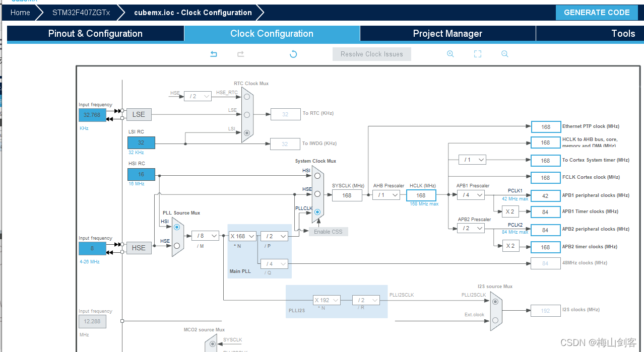Click the LSI RC 32 value box
Screen dimensions: 644x352
(x=141, y=143)
